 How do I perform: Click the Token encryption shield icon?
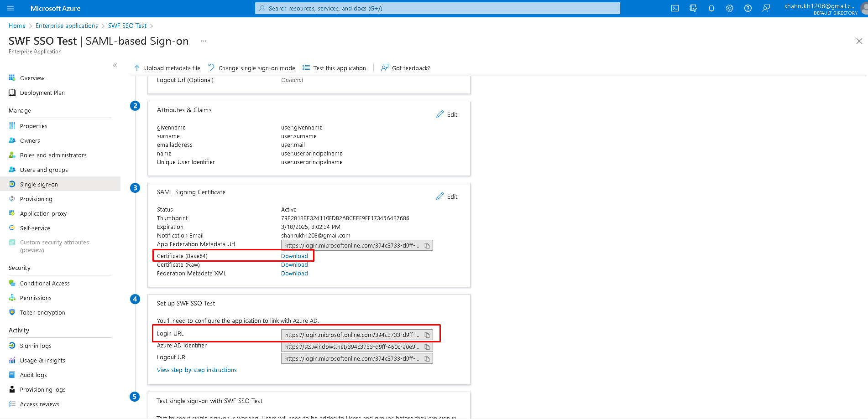tap(12, 312)
